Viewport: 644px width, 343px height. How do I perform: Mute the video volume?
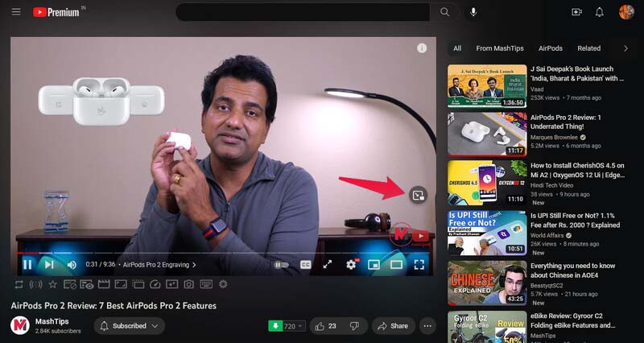tap(72, 265)
